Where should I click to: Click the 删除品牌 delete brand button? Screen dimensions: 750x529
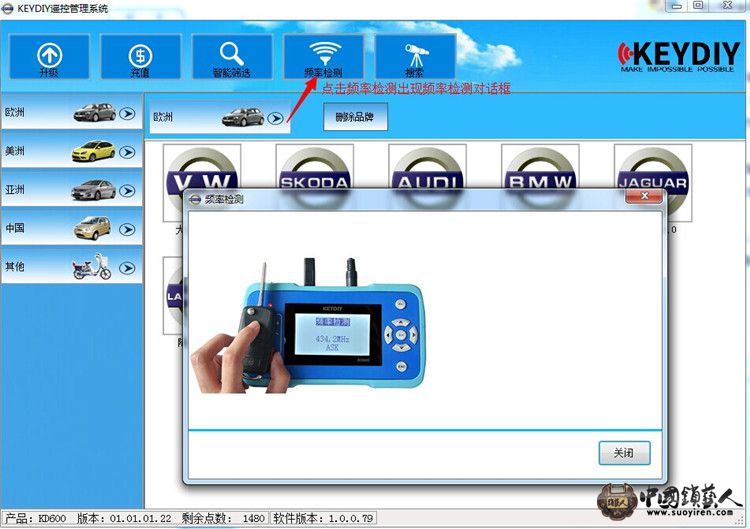(355, 117)
